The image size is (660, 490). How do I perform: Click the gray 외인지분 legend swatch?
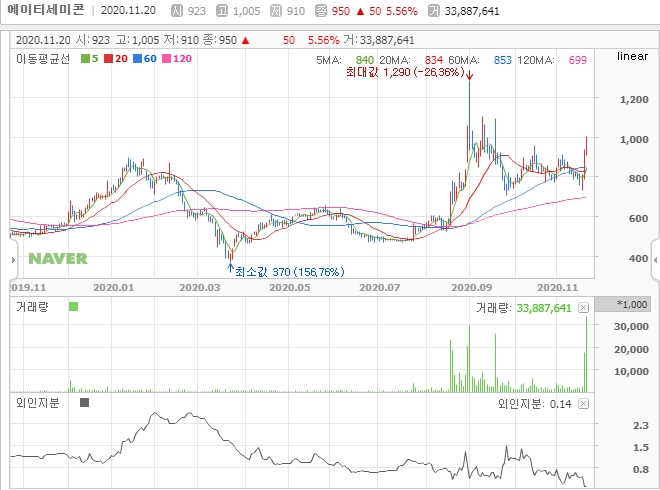[84, 403]
